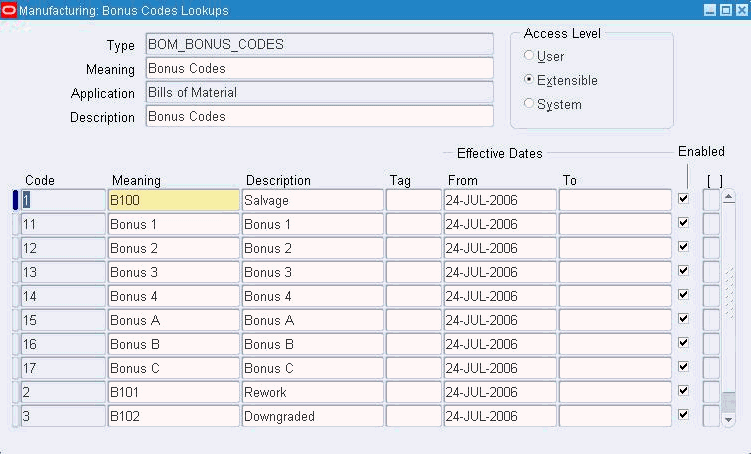751x454 pixels.
Task: Click the Application field Bills of Material
Action: [x=319, y=92]
